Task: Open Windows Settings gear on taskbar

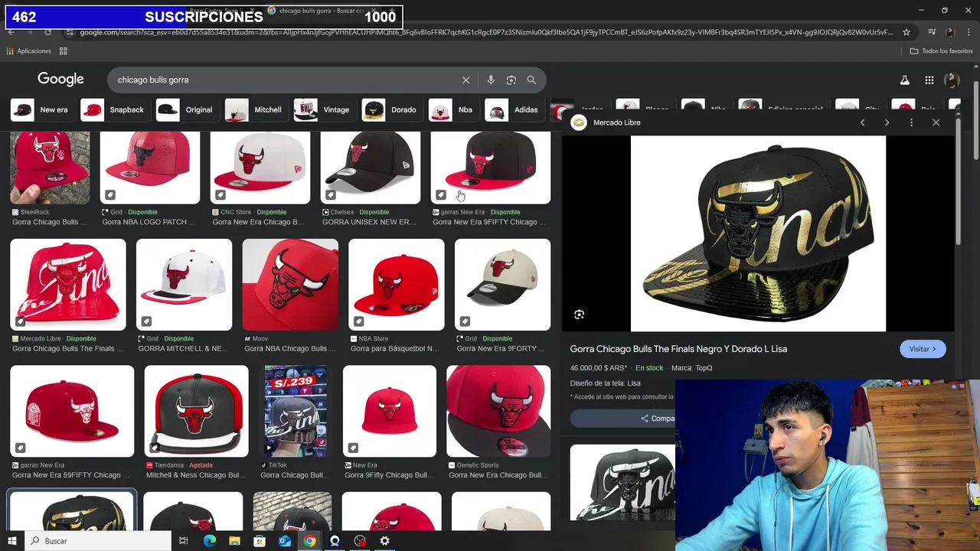Action: click(x=384, y=541)
